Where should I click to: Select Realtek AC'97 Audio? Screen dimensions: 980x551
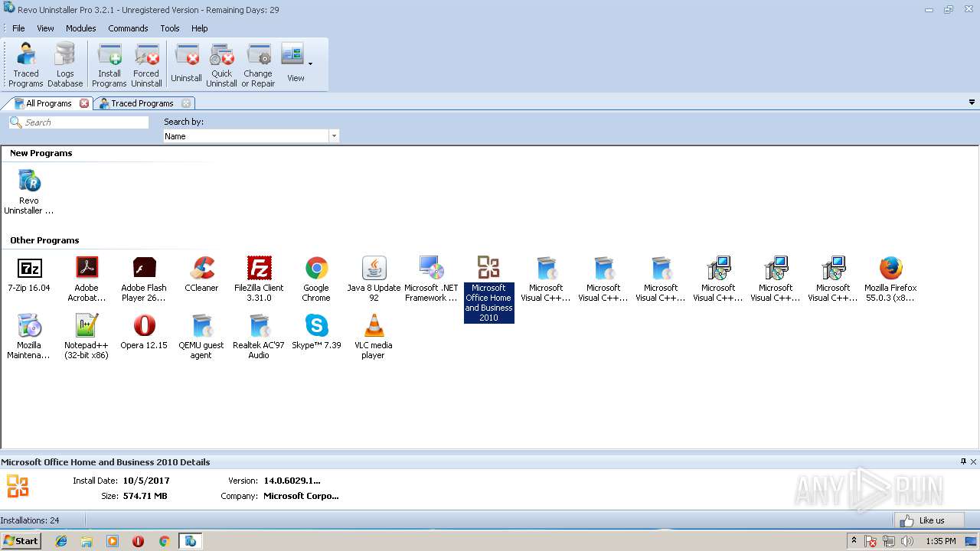tap(259, 337)
